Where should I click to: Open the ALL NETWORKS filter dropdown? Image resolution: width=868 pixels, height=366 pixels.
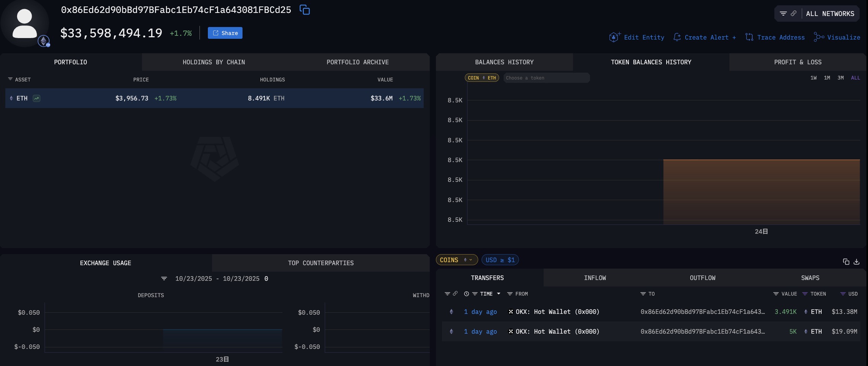(817, 14)
